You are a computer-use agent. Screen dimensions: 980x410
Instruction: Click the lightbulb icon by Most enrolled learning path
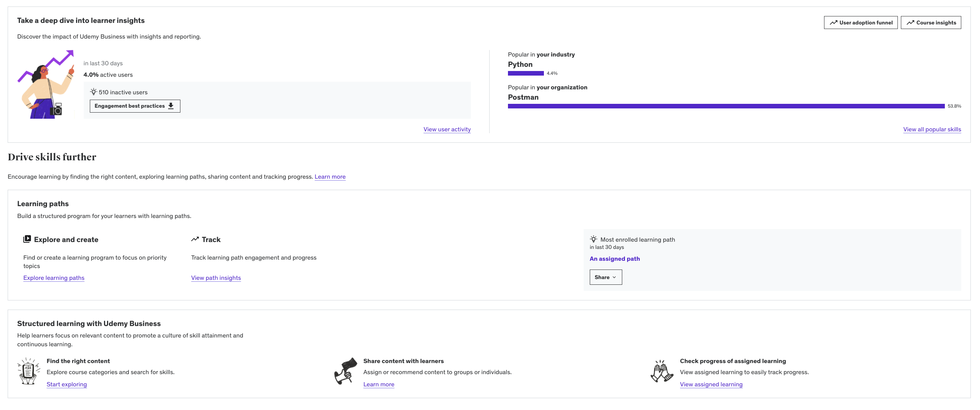593,239
